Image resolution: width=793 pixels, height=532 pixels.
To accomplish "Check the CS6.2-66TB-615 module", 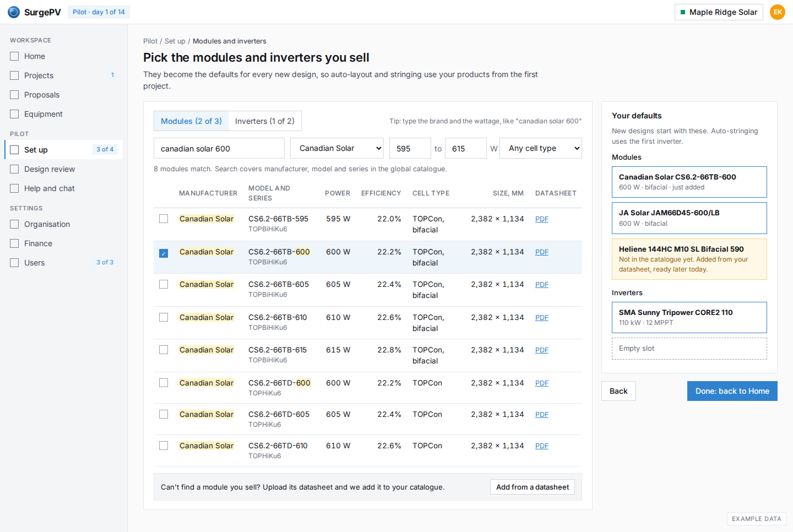I will [164, 350].
